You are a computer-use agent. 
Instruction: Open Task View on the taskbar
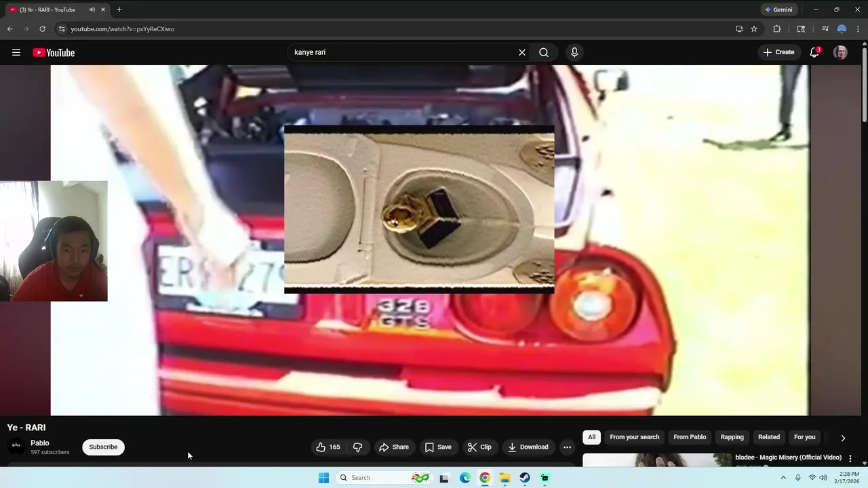pos(444,478)
